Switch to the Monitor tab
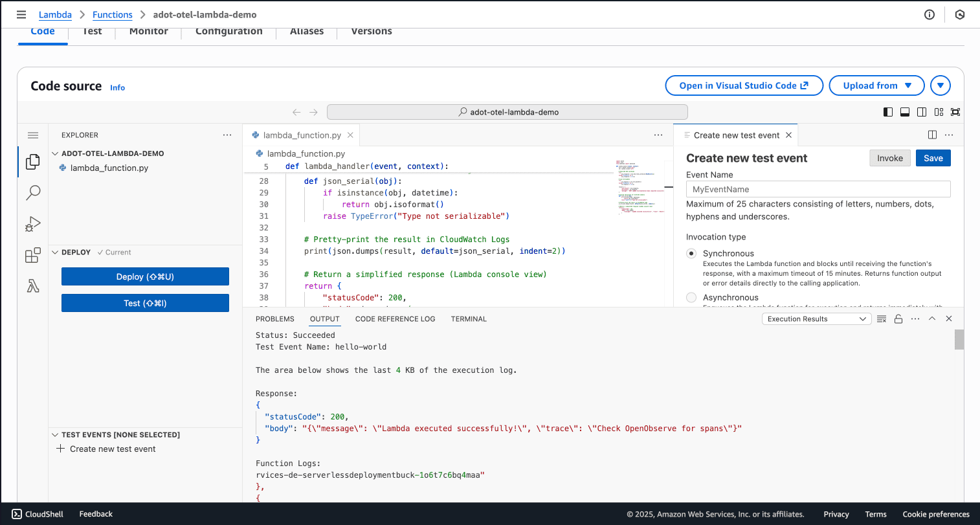980x525 pixels. [x=148, y=30]
